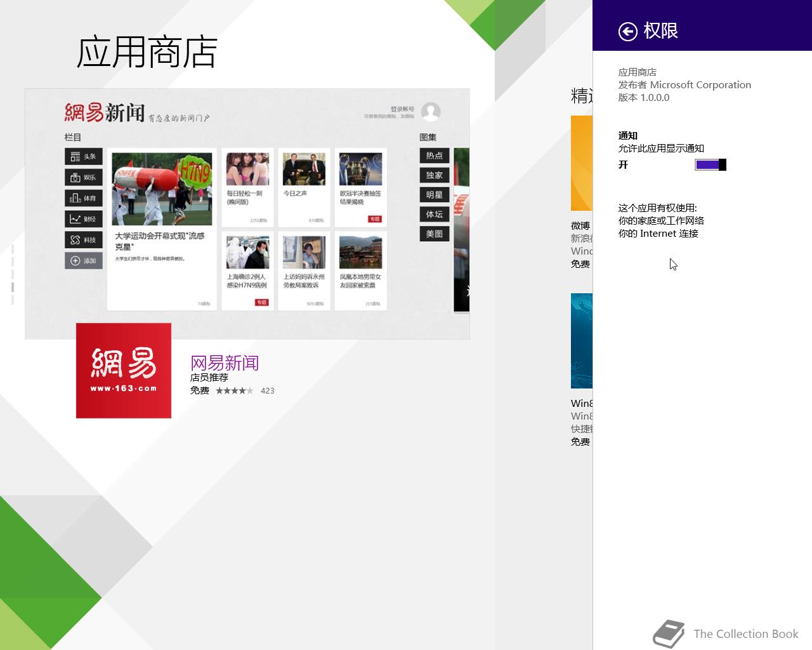Screen dimensions: 812x650
Task: Click the 体坛 gallery button
Action: coord(435,215)
